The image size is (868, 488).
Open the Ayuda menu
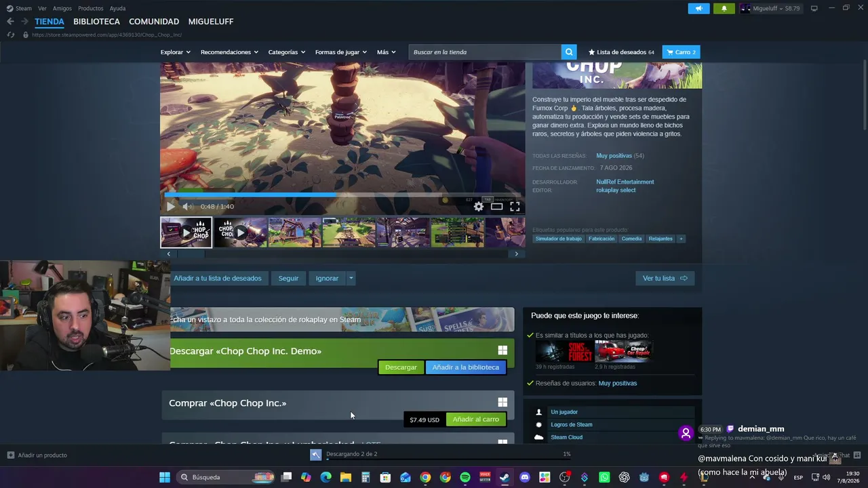[x=117, y=8]
